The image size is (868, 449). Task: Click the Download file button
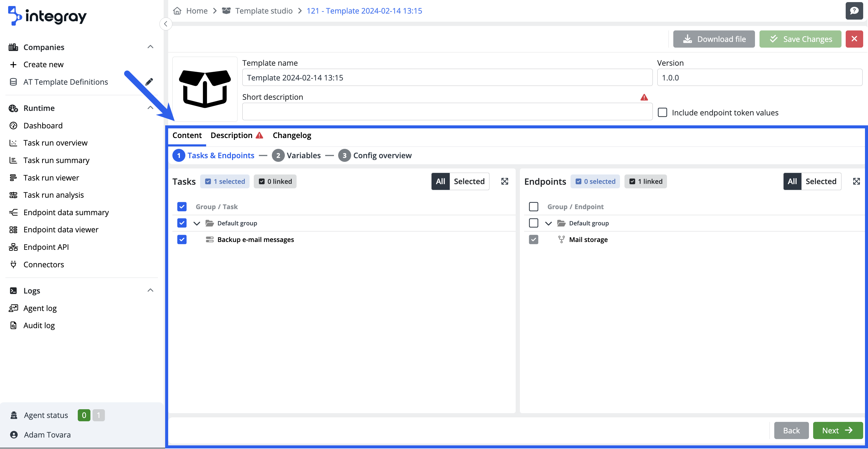click(714, 39)
